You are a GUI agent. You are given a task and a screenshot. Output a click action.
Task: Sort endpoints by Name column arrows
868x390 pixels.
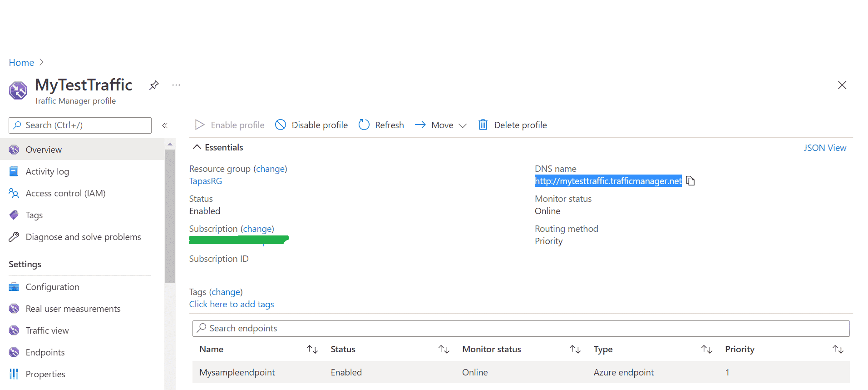point(312,349)
